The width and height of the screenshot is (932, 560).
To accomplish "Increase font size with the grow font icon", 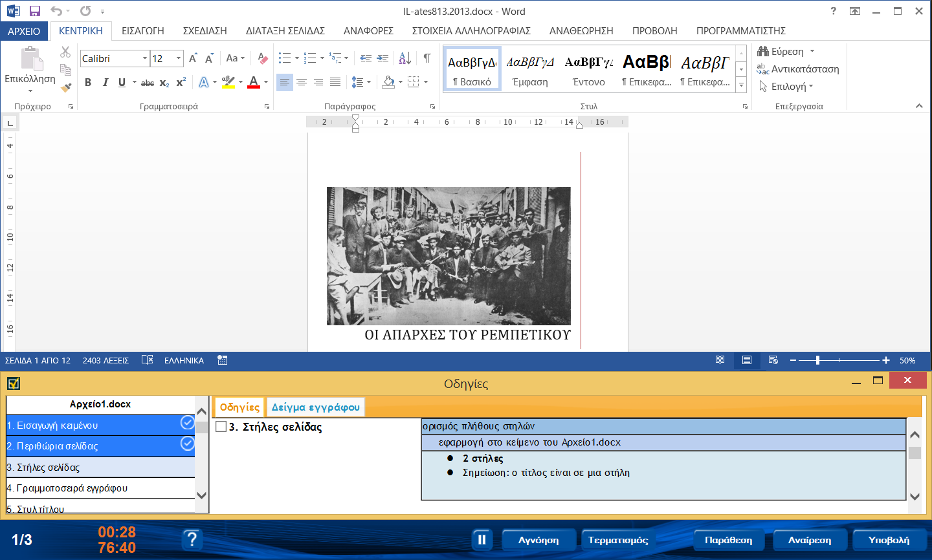I will (x=193, y=59).
